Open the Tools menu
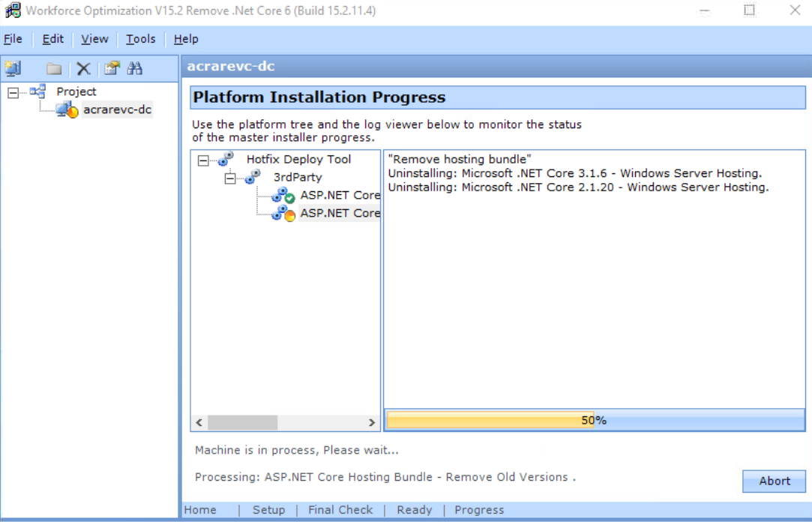The height and width of the screenshot is (522, 812). (x=140, y=39)
